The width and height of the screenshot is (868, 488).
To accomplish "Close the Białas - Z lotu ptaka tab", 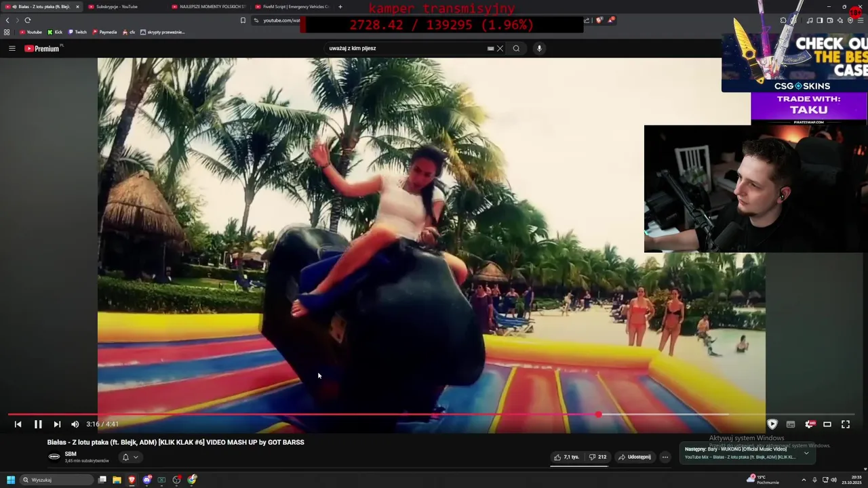I will pos(77,7).
